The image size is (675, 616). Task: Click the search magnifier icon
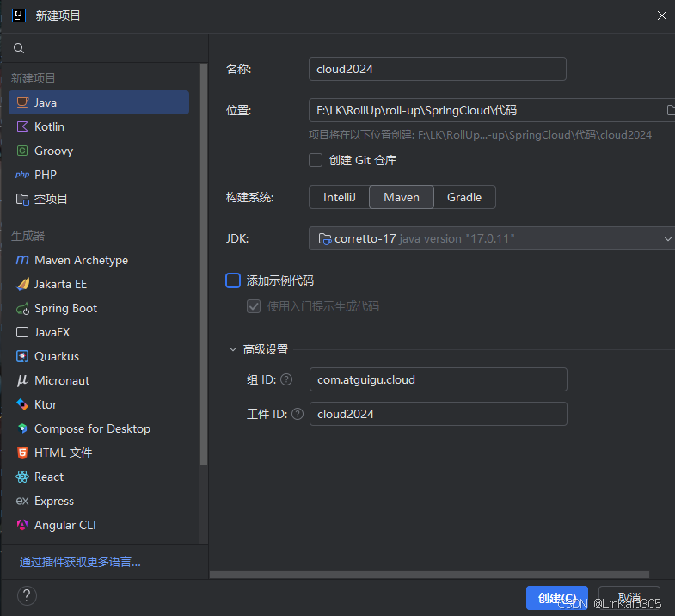point(19,48)
